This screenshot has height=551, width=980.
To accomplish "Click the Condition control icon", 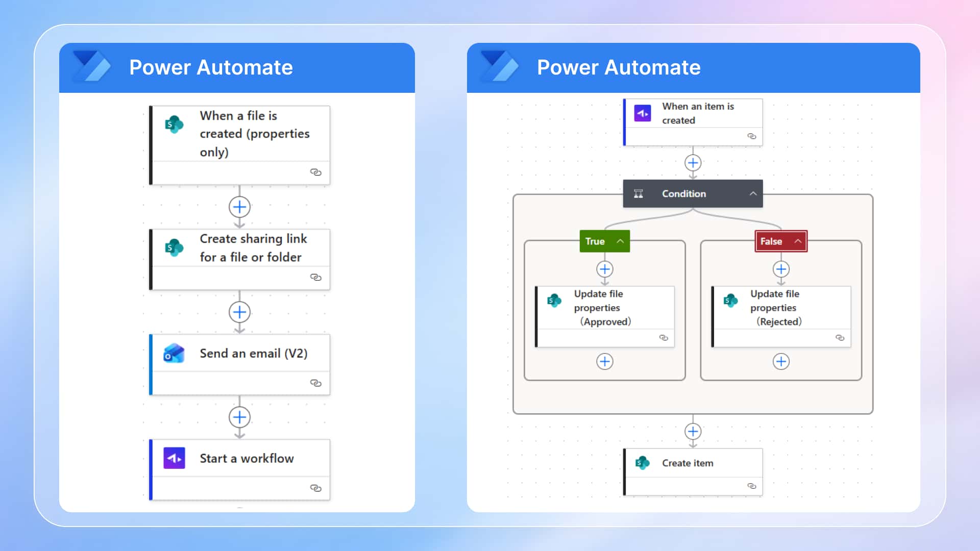I will [638, 193].
